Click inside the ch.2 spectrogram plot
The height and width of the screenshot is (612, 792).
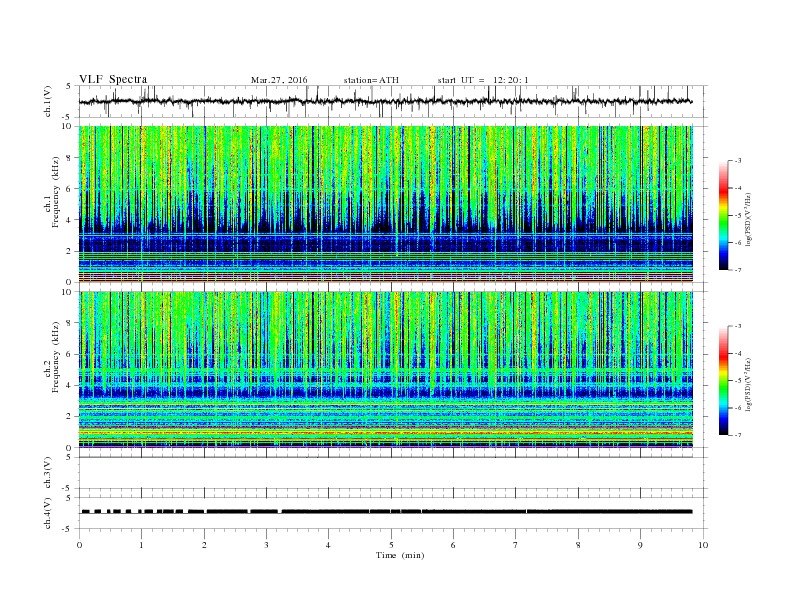(386, 370)
